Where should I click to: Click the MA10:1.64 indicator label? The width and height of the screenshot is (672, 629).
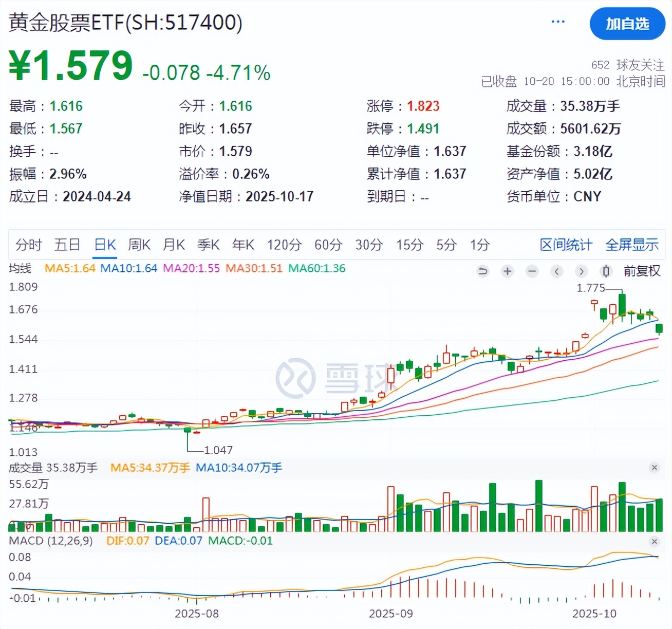pyautogui.click(x=128, y=268)
